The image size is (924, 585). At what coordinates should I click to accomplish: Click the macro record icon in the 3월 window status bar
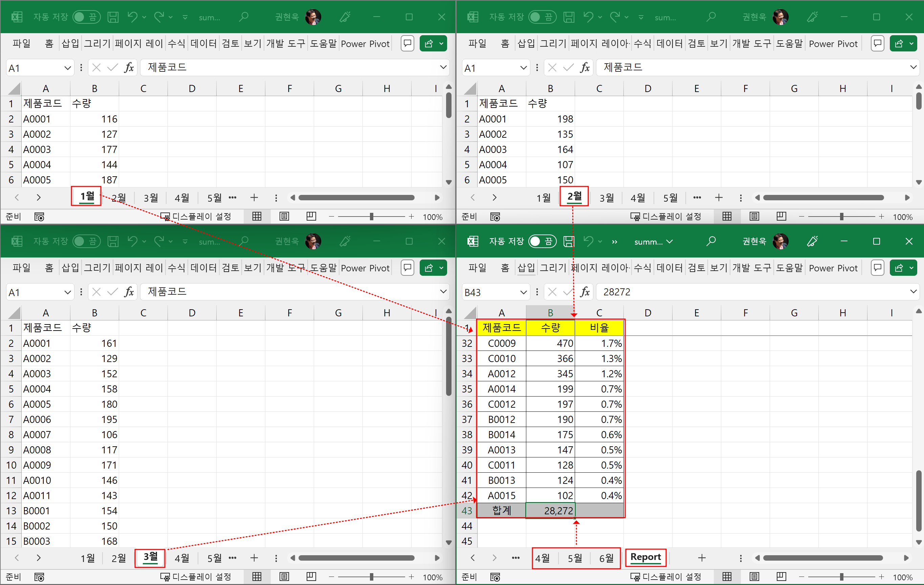click(39, 577)
